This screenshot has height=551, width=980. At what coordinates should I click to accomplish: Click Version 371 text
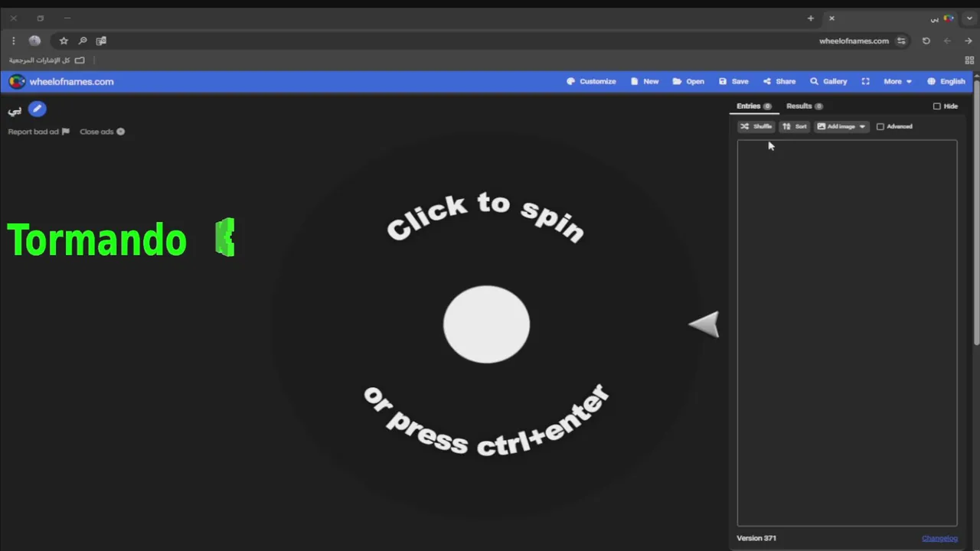click(x=756, y=538)
